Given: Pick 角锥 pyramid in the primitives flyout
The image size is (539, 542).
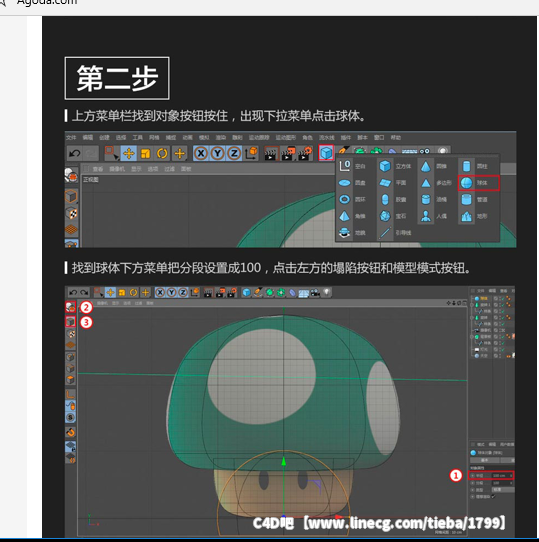Looking at the screenshot, I should pos(352,216).
